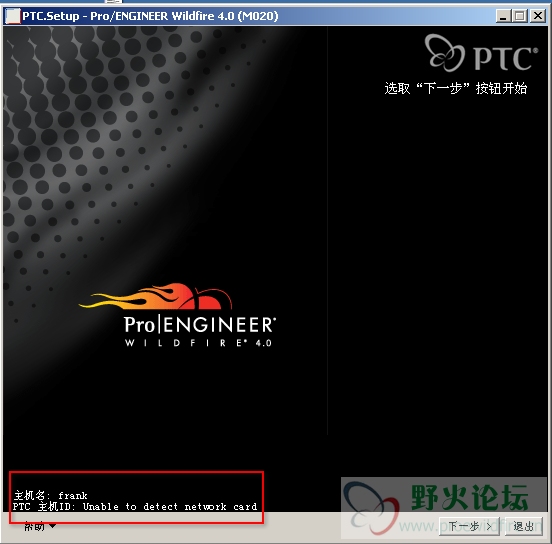Click the 下一步 (Next) button
552x544 pixels.
click(x=469, y=526)
